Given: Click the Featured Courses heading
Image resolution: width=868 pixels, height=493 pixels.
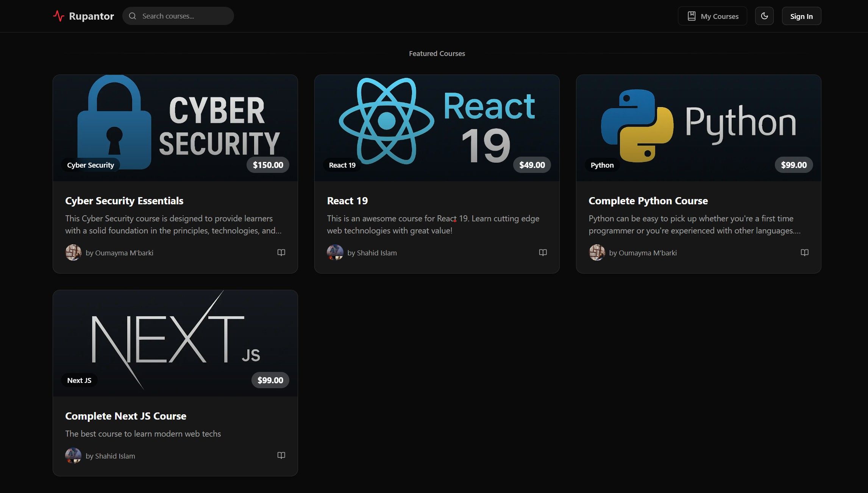Looking at the screenshot, I should [x=437, y=53].
